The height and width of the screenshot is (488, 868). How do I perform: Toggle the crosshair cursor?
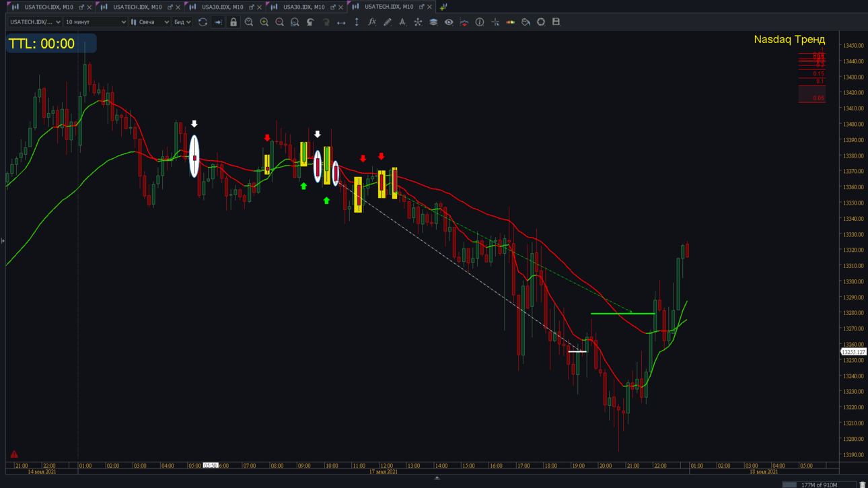495,22
